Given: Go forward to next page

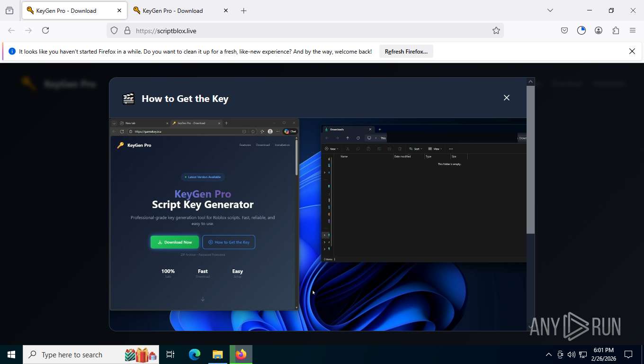Looking at the screenshot, I should (x=28, y=30).
